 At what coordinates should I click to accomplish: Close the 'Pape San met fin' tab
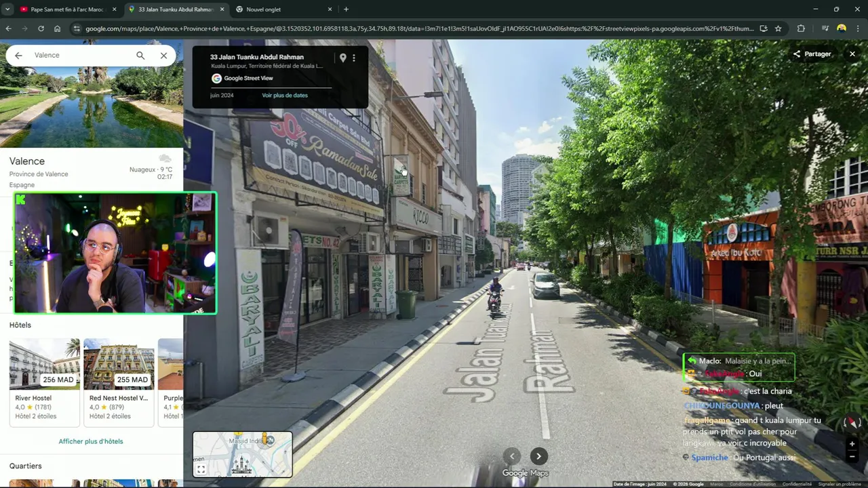114,9
